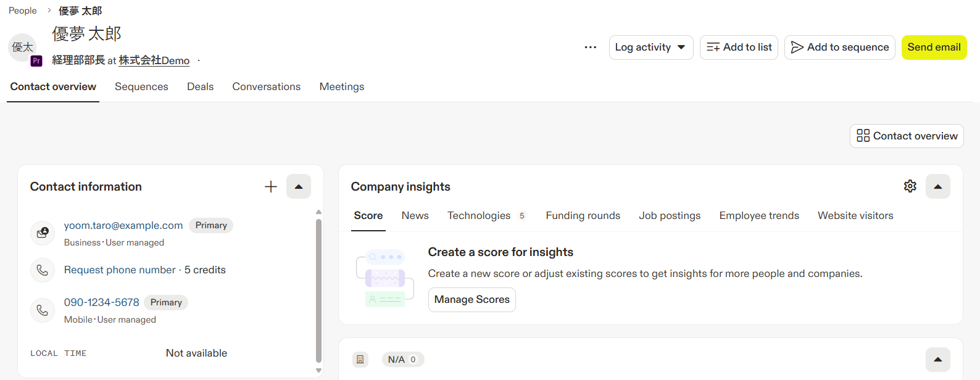Open the 株式会社Demo company link
This screenshot has width=980, height=380.
154,60
